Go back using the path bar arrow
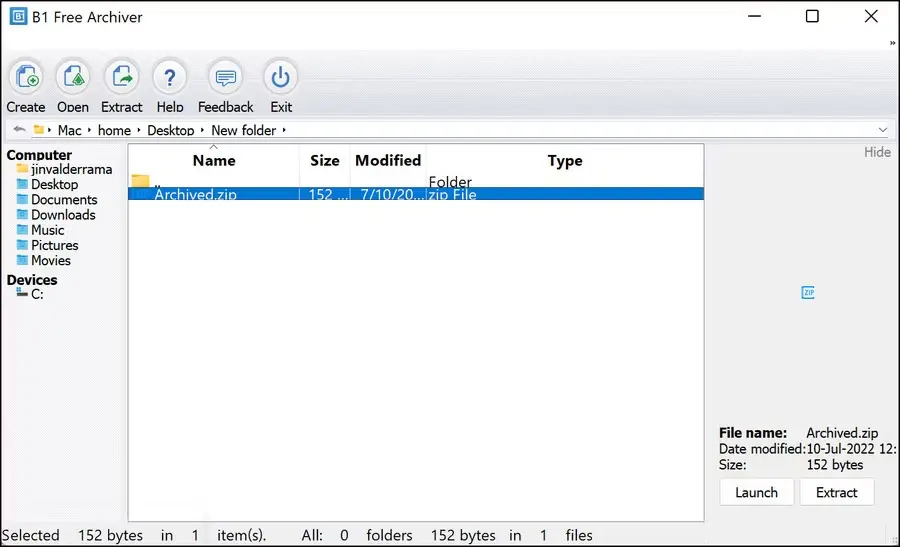The height and width of the screenshot is (547, 900). coord(19,130)
